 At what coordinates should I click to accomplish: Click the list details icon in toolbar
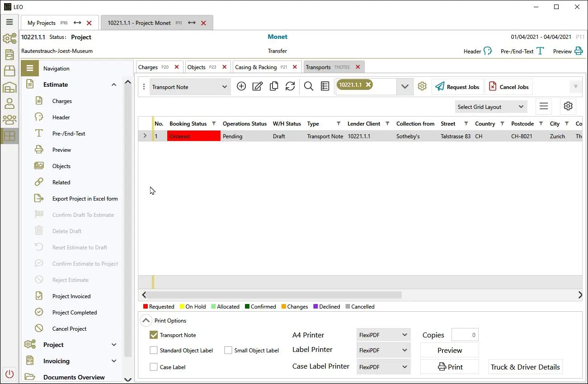pos(325,86)
